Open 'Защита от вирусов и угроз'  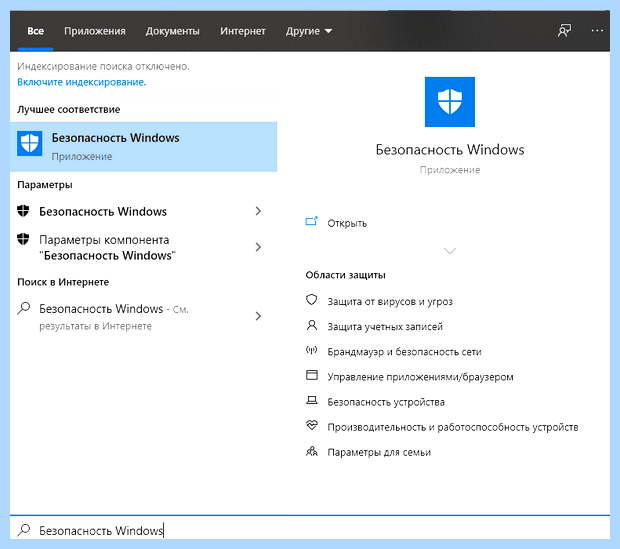pyautogui.click(x=390, y=301)
